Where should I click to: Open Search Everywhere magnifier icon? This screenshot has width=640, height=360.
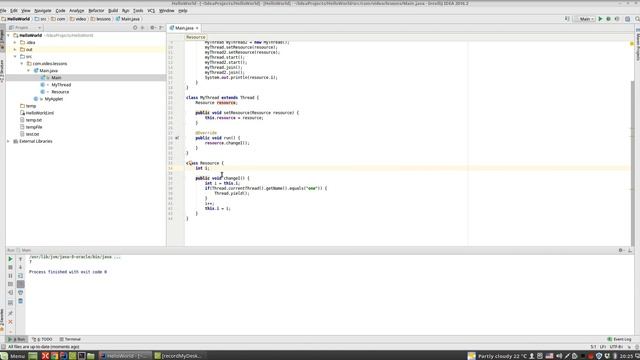pos(637,19)
